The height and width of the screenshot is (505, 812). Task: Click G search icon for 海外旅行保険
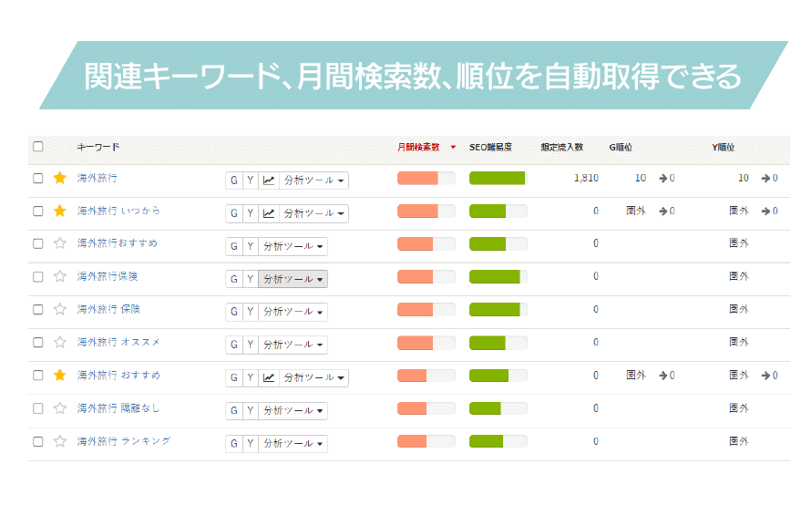click(x=233, y=279)
